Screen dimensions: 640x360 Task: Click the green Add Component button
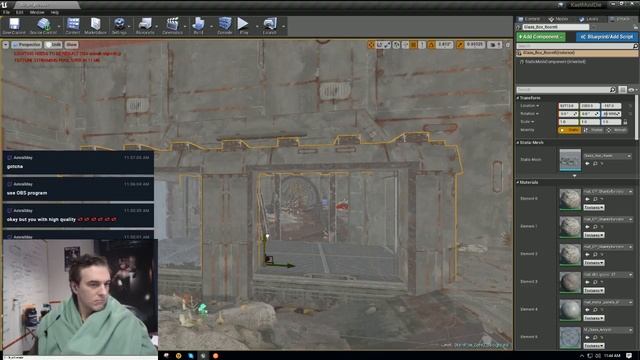click(541, 37)
